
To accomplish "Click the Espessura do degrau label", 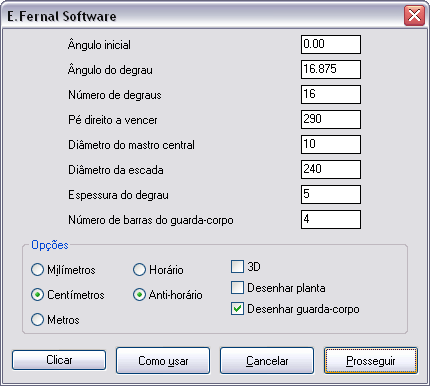I will 118,195.
